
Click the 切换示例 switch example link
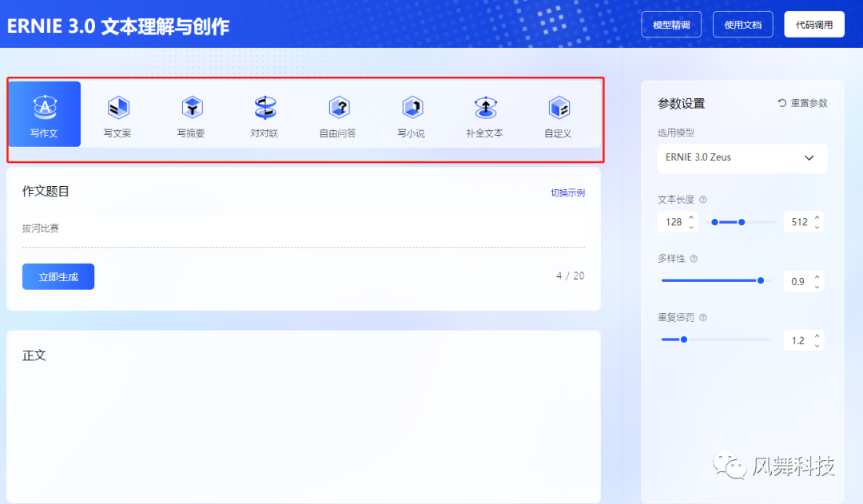pos(567,192)
